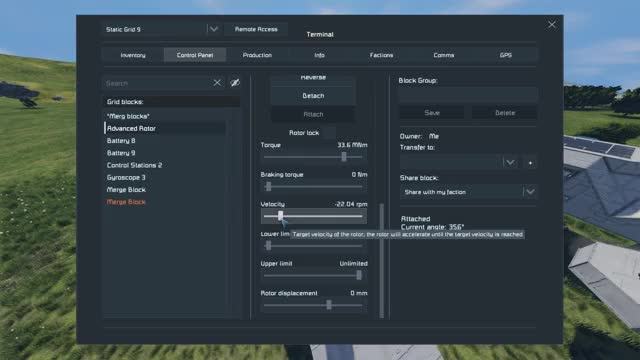Image resolution: width=640 pixels, height=360 pixels.
Task: Select Battery 9 in block list
Action: point(121,153)
